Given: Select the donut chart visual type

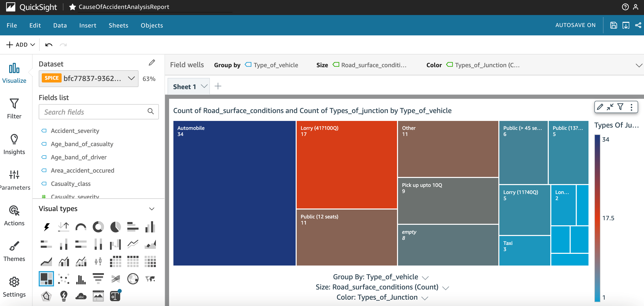Looking at the screenshot, I should (x=98, y=227).
